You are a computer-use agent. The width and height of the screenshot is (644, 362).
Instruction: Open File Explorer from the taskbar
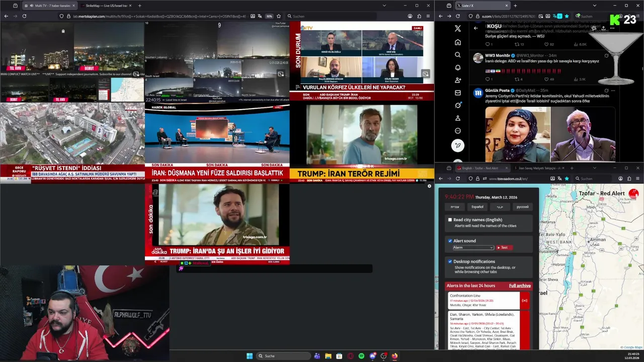click(328, 356)
